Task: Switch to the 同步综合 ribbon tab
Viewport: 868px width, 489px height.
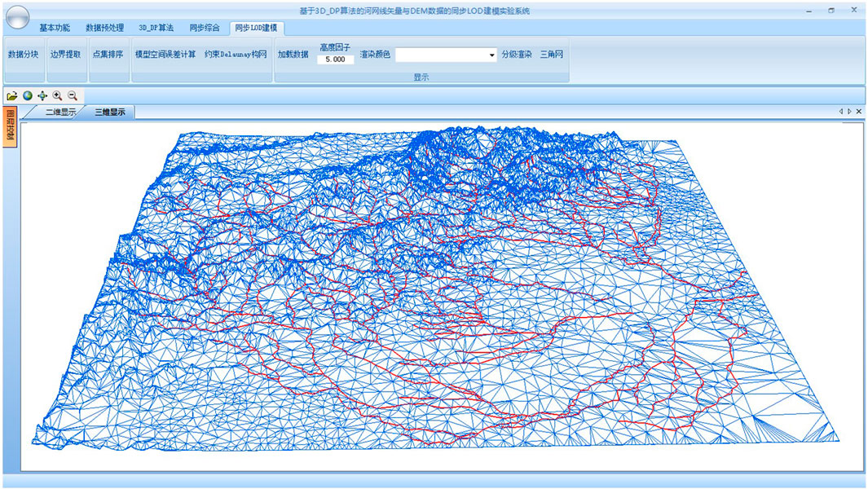Action: [x=205, y=28]
